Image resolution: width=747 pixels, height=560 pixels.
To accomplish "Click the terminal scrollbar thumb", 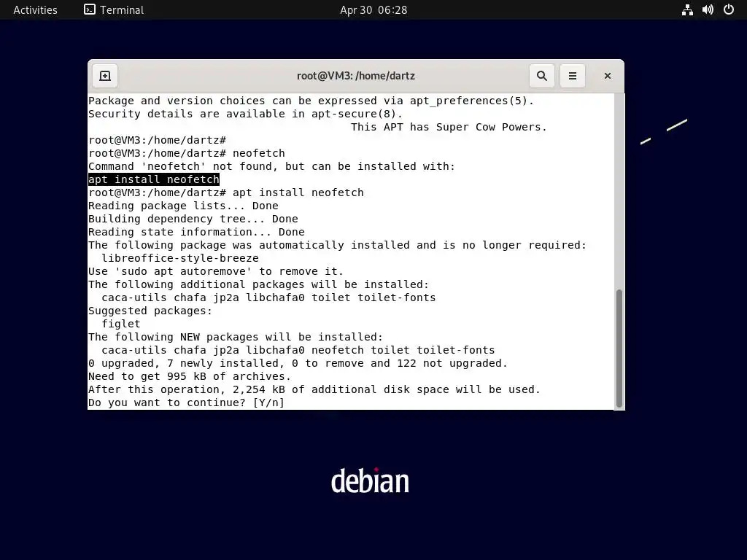I will pyautogui.click(x=619, y=348).
